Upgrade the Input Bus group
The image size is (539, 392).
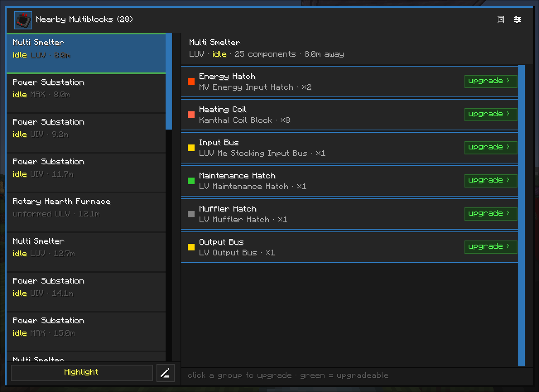pos(491,147)
